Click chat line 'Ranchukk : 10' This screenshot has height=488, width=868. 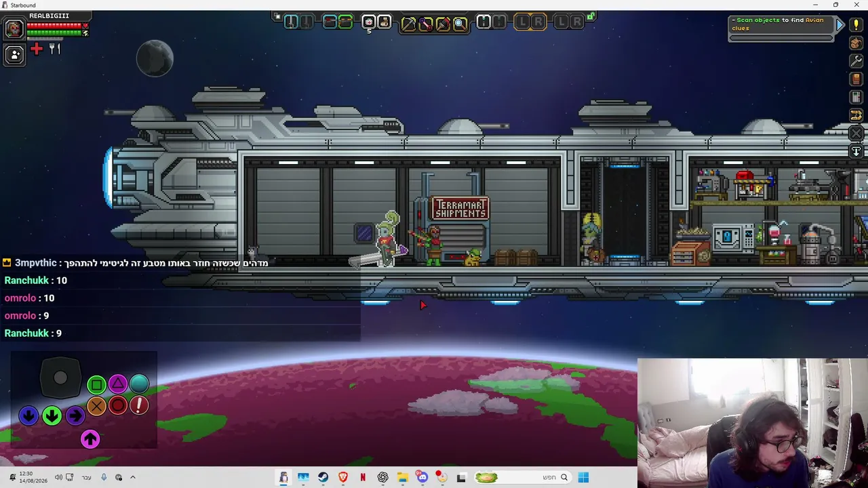[35, 280]
